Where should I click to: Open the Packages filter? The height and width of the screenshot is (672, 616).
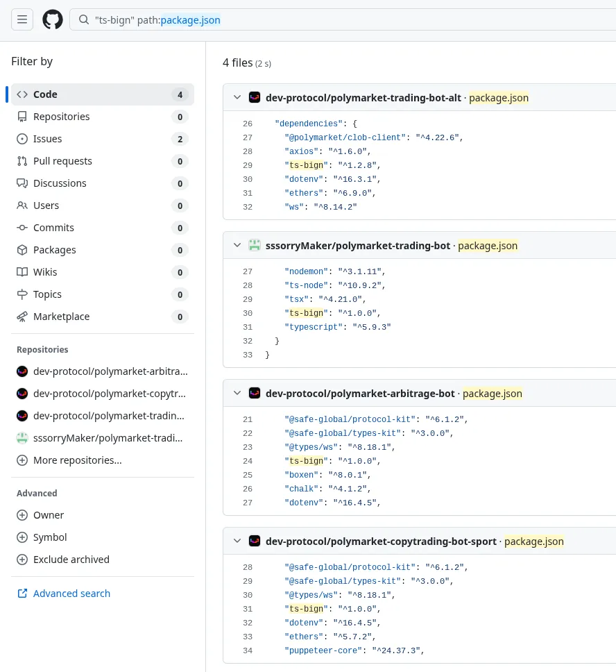pos(55,249)
